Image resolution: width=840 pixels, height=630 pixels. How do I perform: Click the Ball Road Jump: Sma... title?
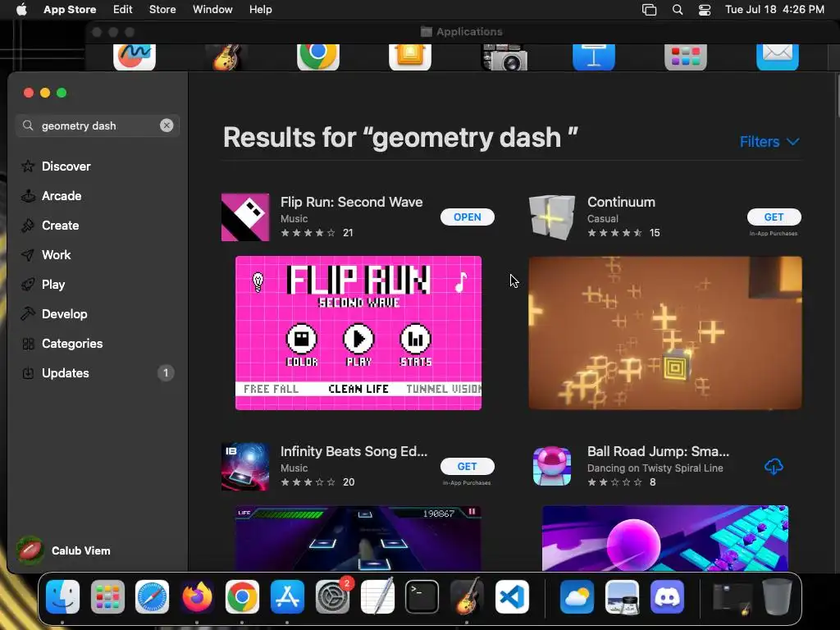[x=658, y=451]
